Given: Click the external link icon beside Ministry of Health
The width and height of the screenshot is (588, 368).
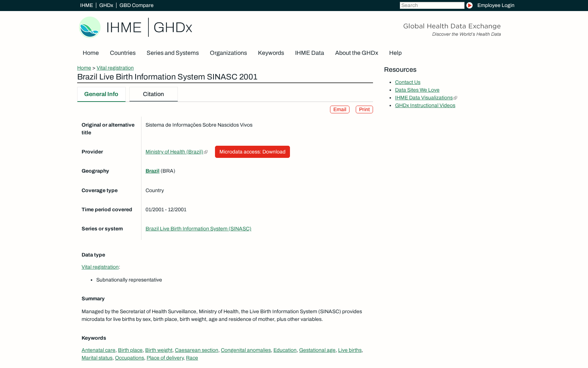Looking at the screenshot, I should tap(206, 152).
